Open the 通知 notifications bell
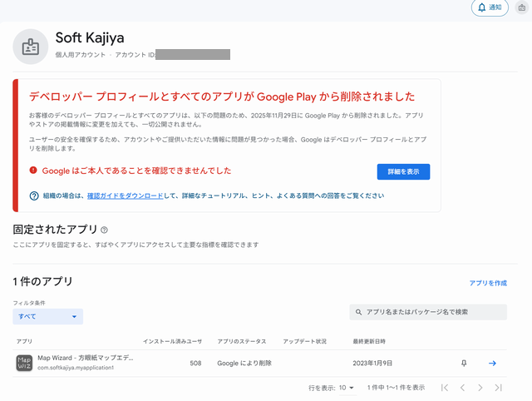The height and width of the screenshot is (401, 532). 490,7
